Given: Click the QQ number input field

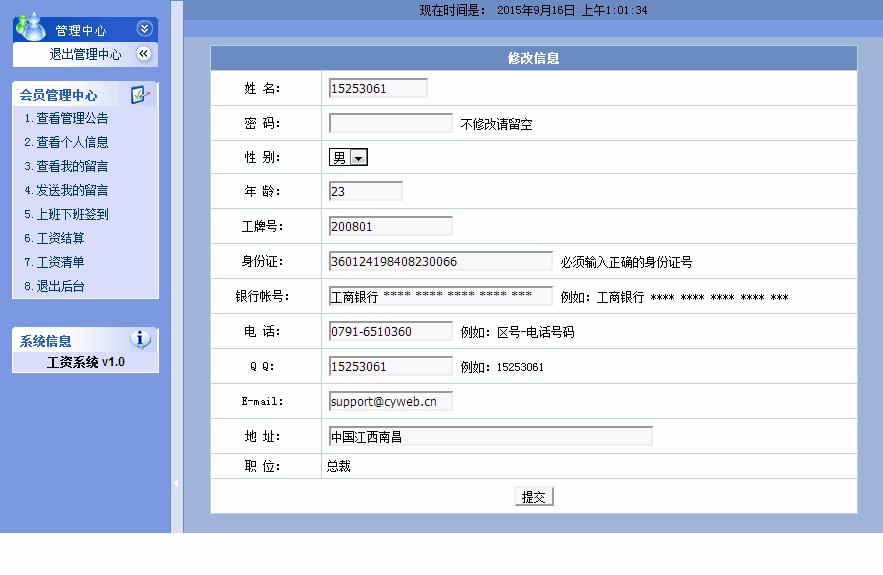Looking at the screenshot, I should pyautogui.click(x=390, y=366).
